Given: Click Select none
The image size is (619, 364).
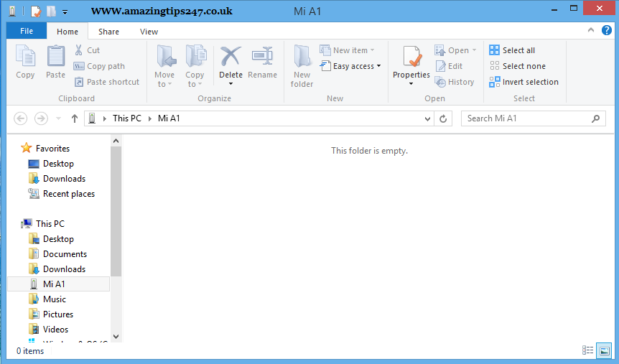Looking at the screenshot, I should tap(518, 66).
